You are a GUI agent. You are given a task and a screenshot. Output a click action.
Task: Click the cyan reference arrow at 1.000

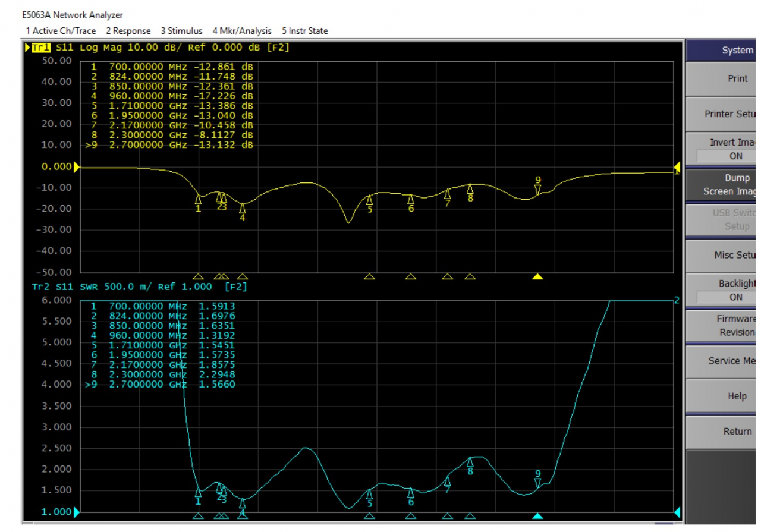pos(76,512)
